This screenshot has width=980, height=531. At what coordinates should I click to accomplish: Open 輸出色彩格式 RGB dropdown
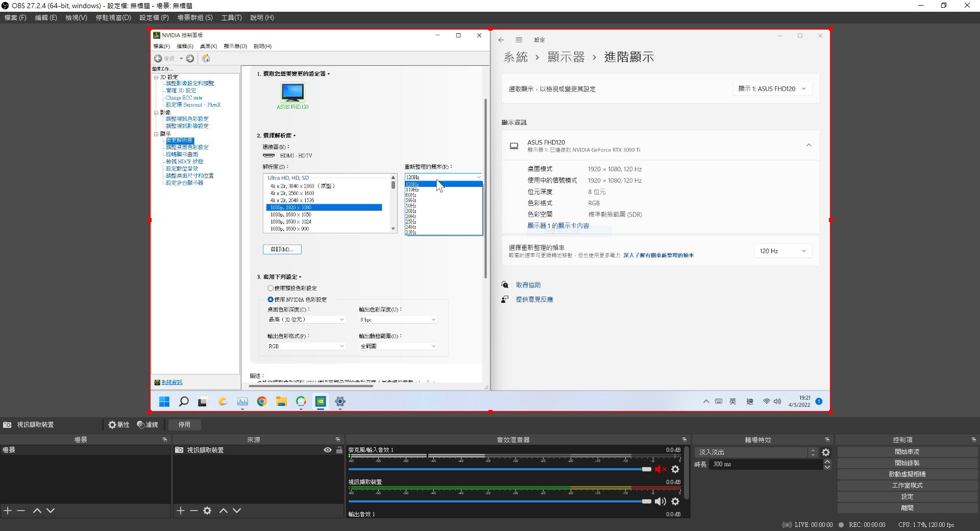coord(306,346)
